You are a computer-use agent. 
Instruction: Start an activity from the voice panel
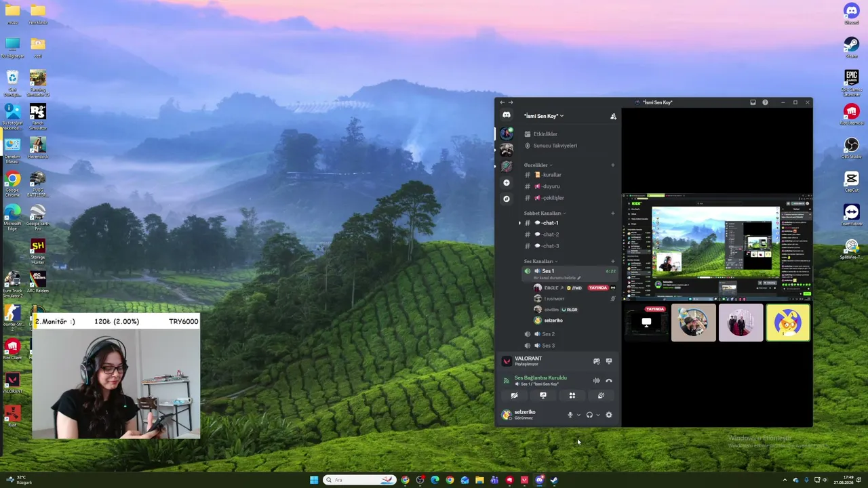[x=572, y=396]
